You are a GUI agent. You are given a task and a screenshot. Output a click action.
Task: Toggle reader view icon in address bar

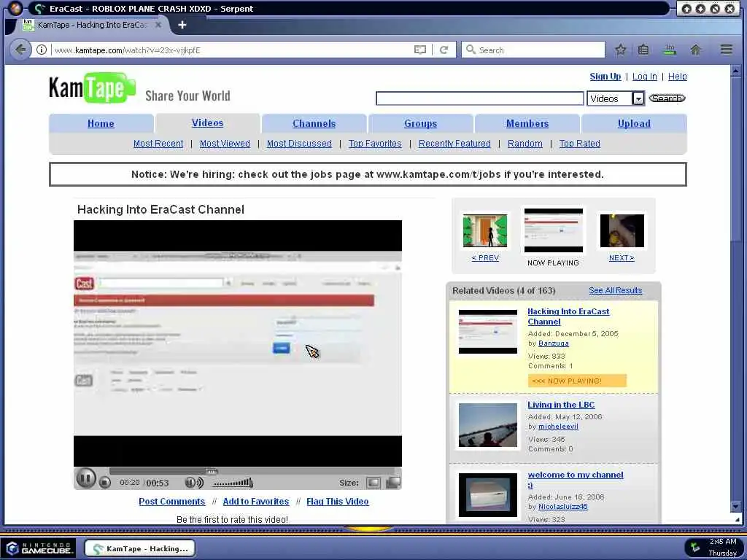(x=419, y=50)
